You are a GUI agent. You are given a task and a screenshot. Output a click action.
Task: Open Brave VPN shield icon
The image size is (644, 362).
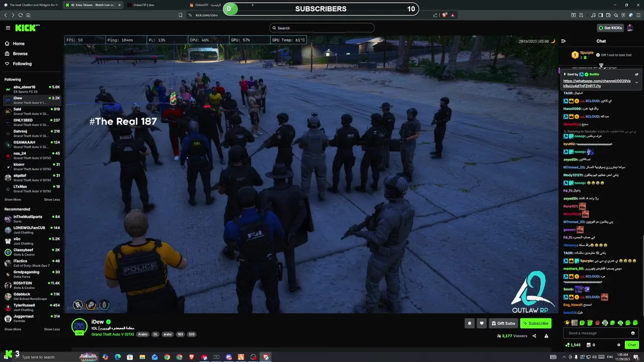[624, 15]
